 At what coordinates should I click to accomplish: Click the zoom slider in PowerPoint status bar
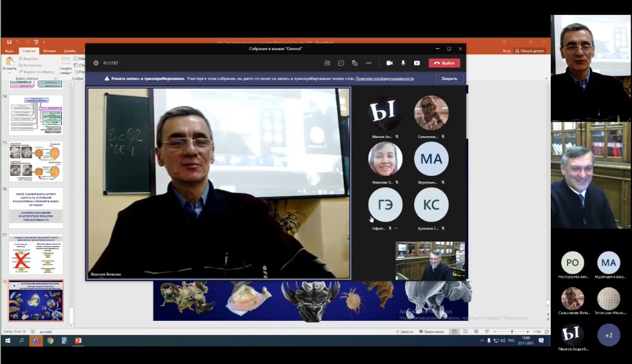click(513, 331)
